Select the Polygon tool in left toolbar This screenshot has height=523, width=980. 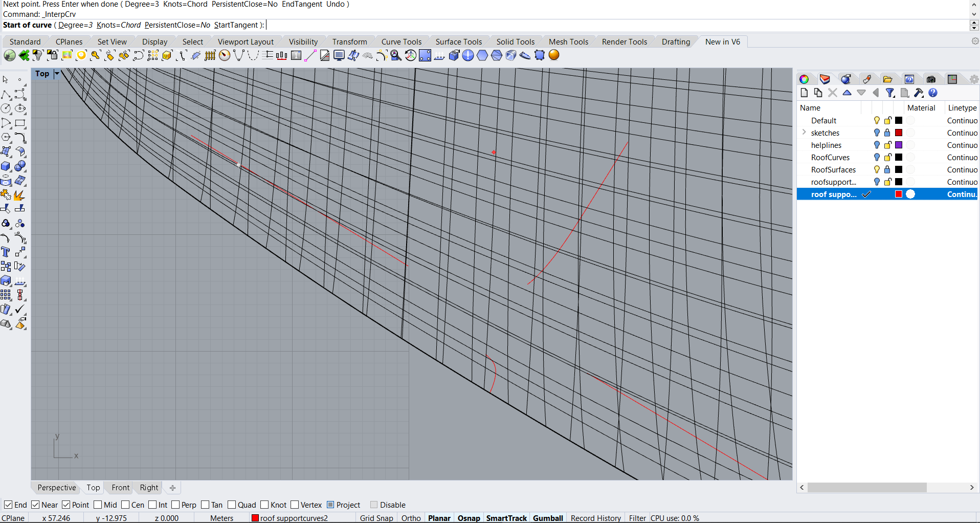(6, 138)
